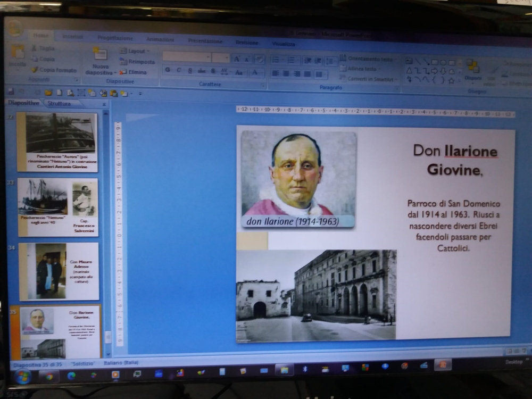Justify text in Paragrafo group
Image resolution: width=532 pixels, height=399 pixels.
(x=307, y=74)
